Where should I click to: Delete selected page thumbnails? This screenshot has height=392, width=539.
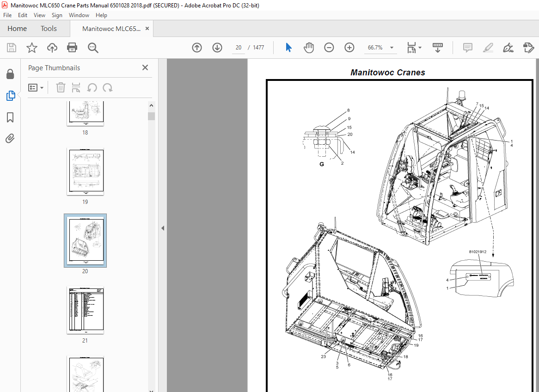click(61, 88)
